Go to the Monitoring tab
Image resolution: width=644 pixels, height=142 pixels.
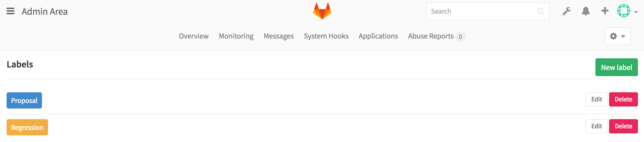click(236, 36)
